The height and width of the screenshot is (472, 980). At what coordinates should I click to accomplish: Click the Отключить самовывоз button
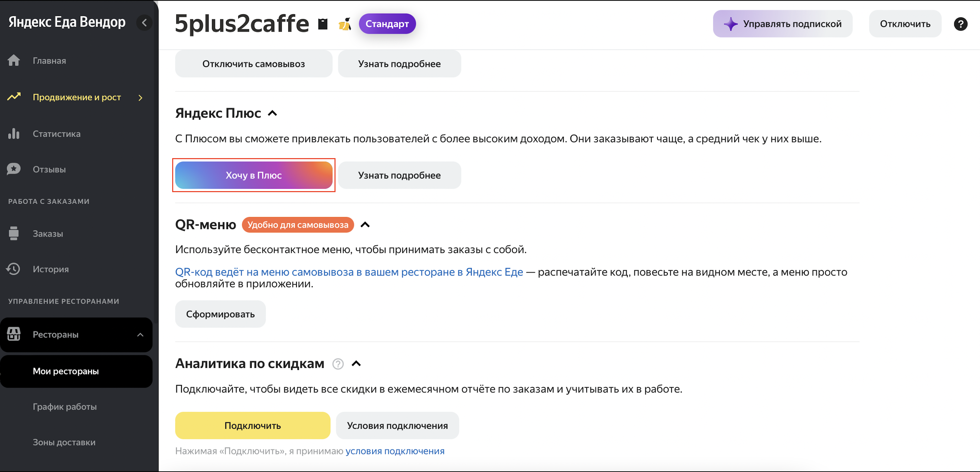(254, 64)
